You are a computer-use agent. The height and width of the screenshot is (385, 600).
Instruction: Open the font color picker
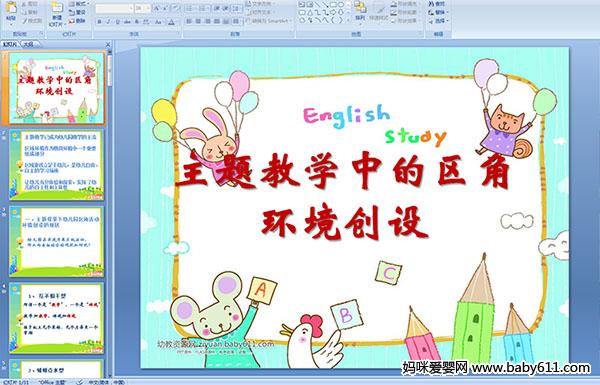(171, 22)
